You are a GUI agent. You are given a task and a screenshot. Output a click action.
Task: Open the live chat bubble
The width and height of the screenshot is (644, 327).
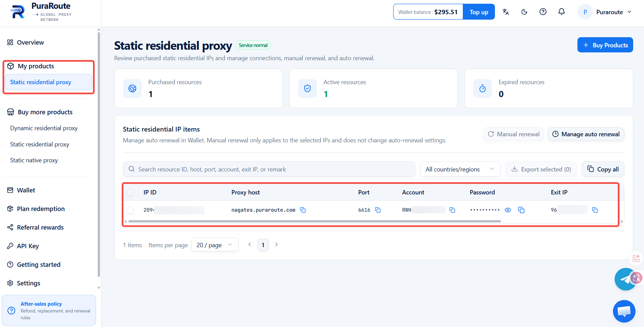tap(624, 311)
